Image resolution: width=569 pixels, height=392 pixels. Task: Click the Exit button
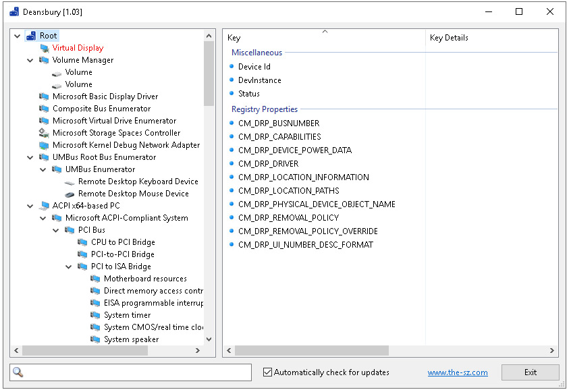click(530, 372)
